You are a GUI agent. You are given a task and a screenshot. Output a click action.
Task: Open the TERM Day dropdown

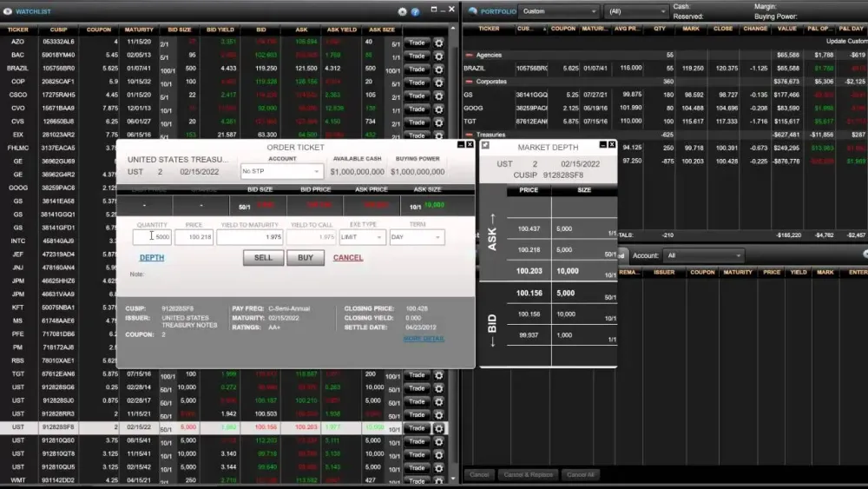coord(417,237)
